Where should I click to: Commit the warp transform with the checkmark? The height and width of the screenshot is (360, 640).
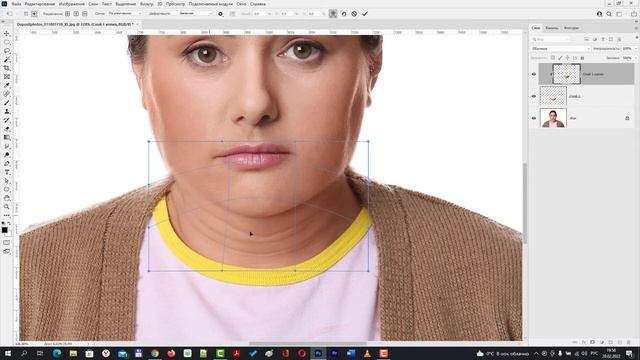[x=365, y=13]
